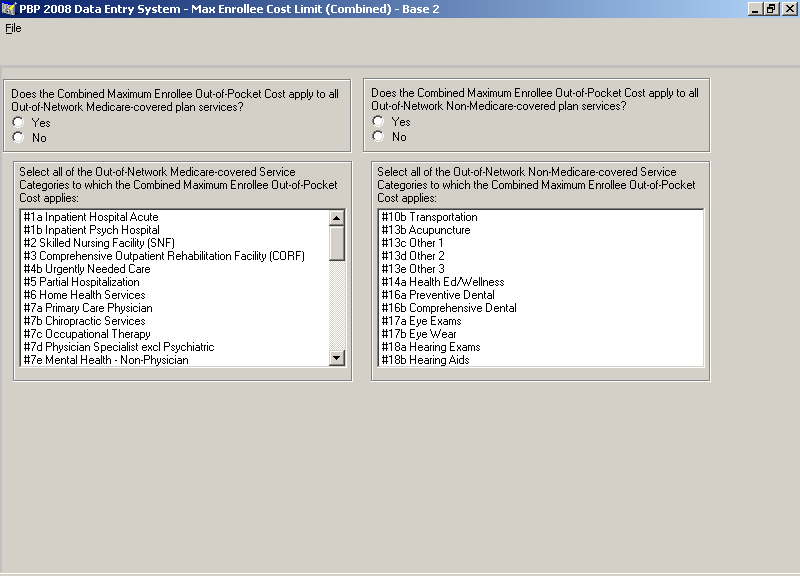Click the scroll down arrow in Medicare-covered list
The width and height of the screenshot is (800, 576).
pyautogui.click(x=337, y=358)
